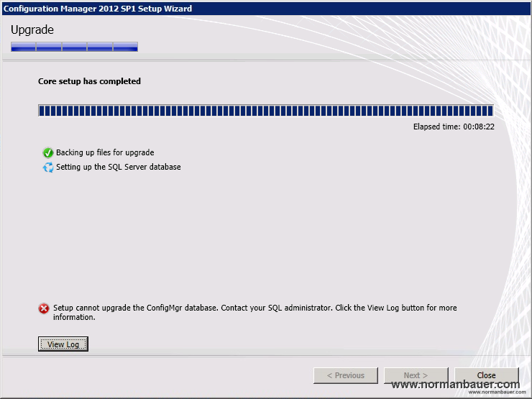The width and height of the screenshot is (532, 399).
Task: Click green checkmark beside Backing up files
Action: click(48, 152)
